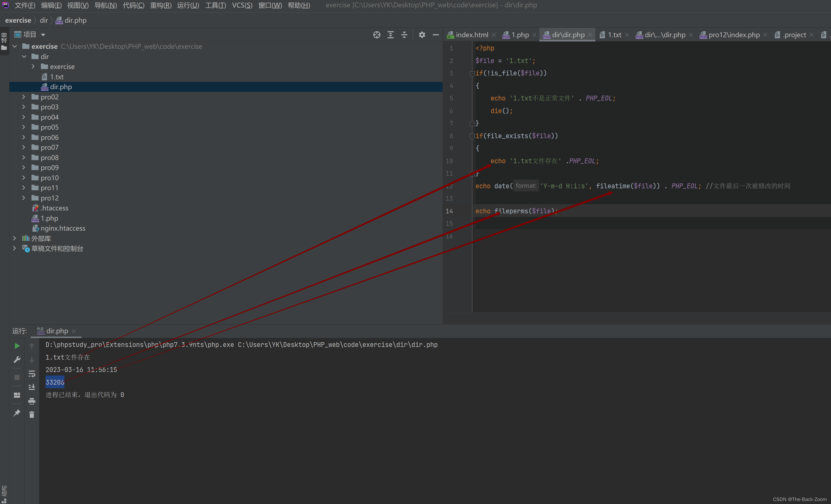
Task: Open the VCS(S) menu
Action: (x=242, y=5)
